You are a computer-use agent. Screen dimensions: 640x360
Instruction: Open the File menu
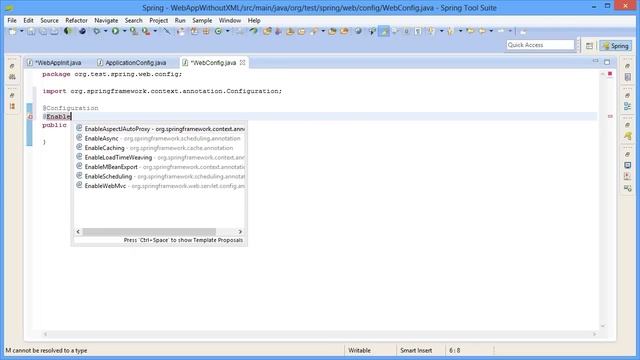tap(12, 20)
